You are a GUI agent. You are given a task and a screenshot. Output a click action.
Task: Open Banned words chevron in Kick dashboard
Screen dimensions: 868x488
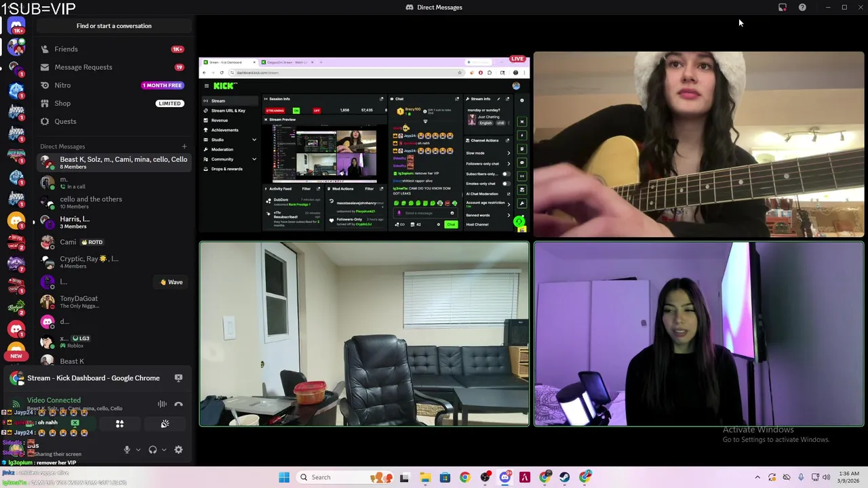(509, 215)
